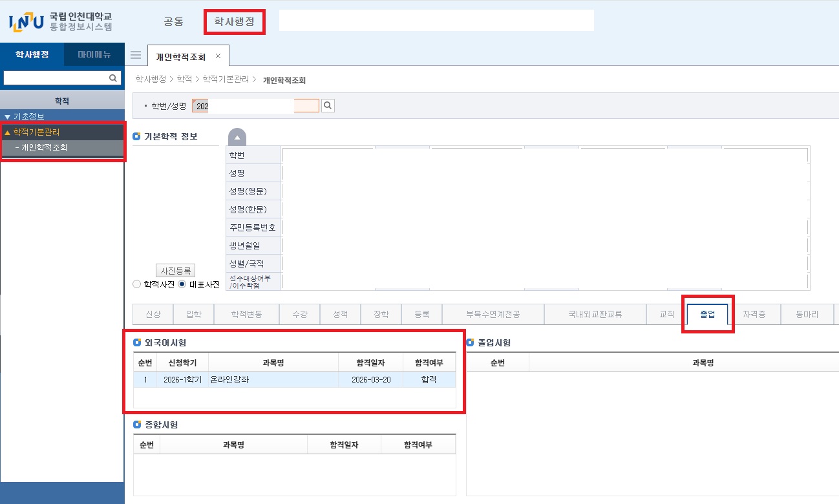
Task: Collapse the 학적기본관리 tree node
Action: point(8,132)
